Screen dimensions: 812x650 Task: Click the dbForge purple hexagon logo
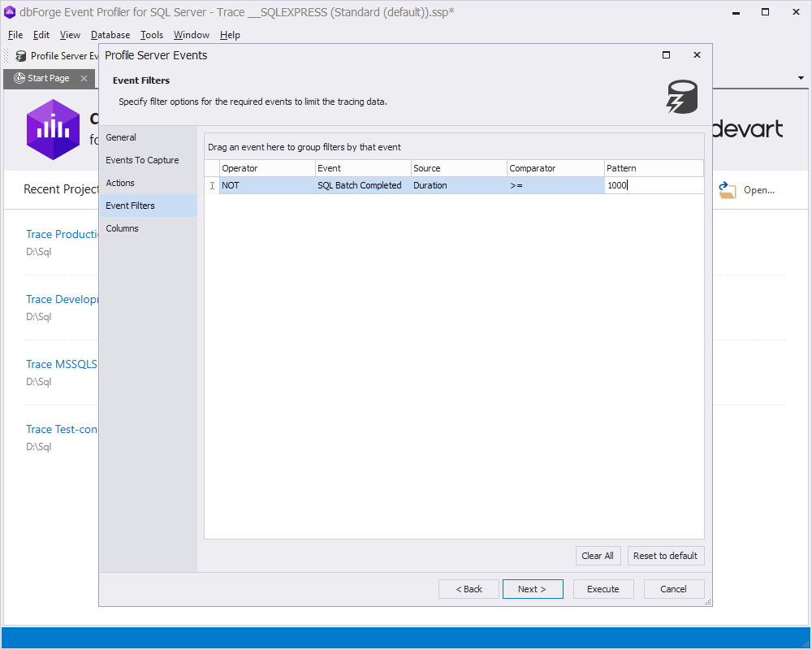pos(53,129)
